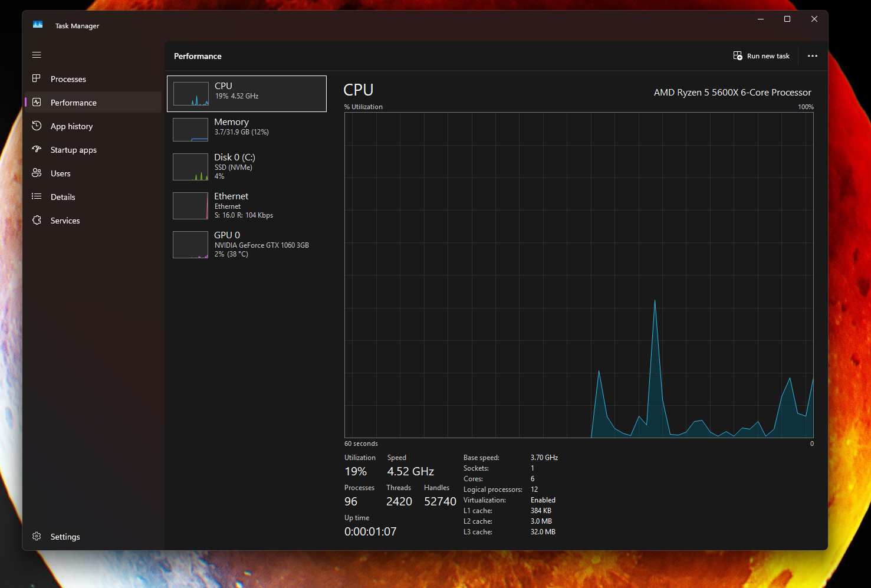Open the hamburger navigation menu
871x588 pixels.
coord(37,55)
